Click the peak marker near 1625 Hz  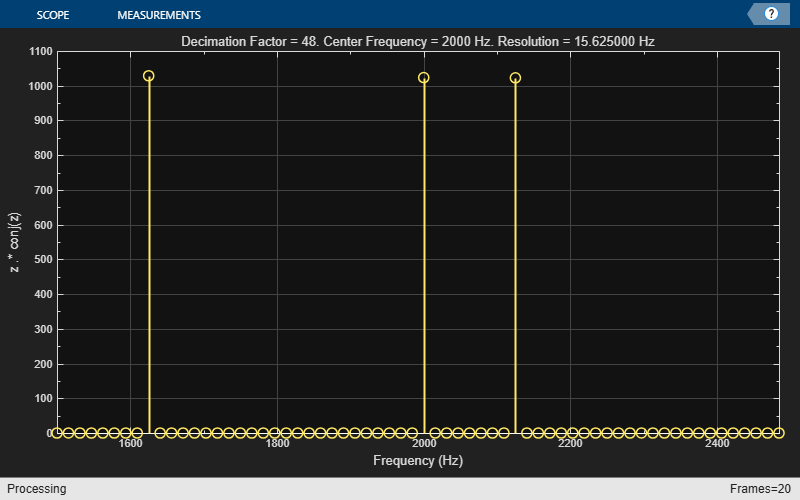tap(149, 76)
